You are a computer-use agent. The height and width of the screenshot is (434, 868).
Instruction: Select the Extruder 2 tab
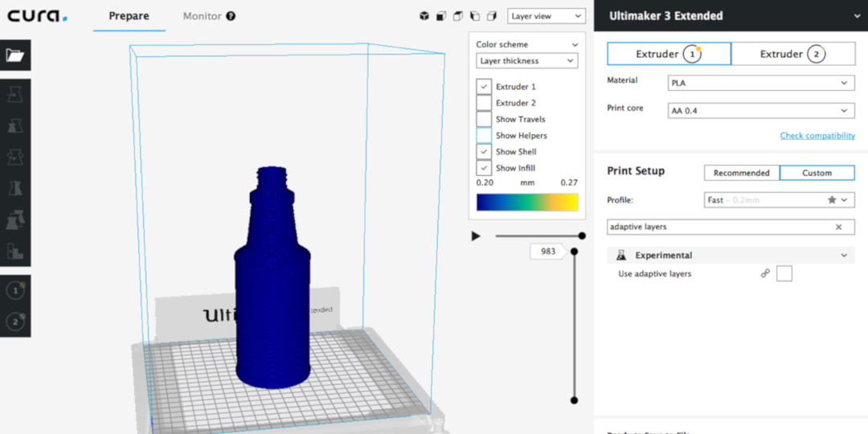pyautogui.click(x=792, y=54)
